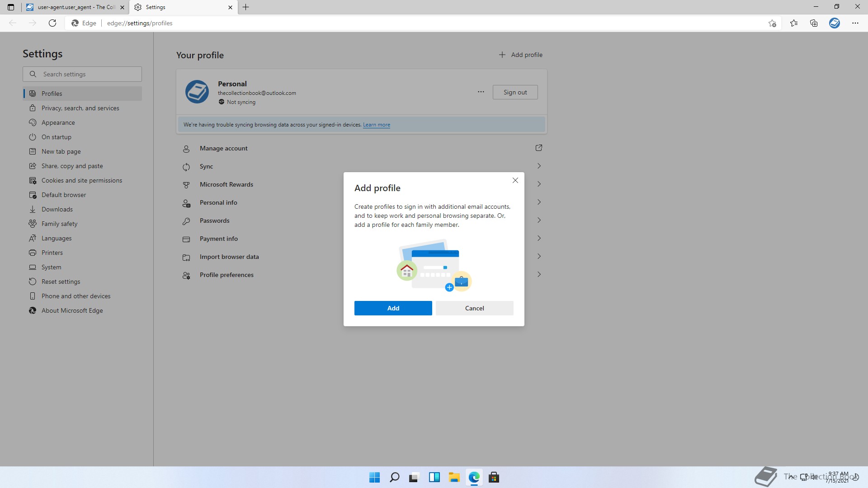
Task: Click the Microsoft Rewards trophy icon
Action: [x=186, y=185]
